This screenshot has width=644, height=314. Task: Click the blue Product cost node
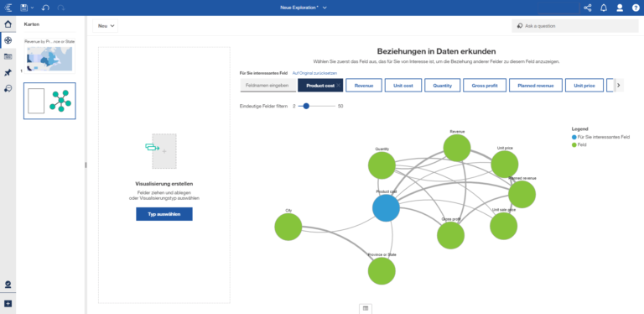click(x=386, y=208)
